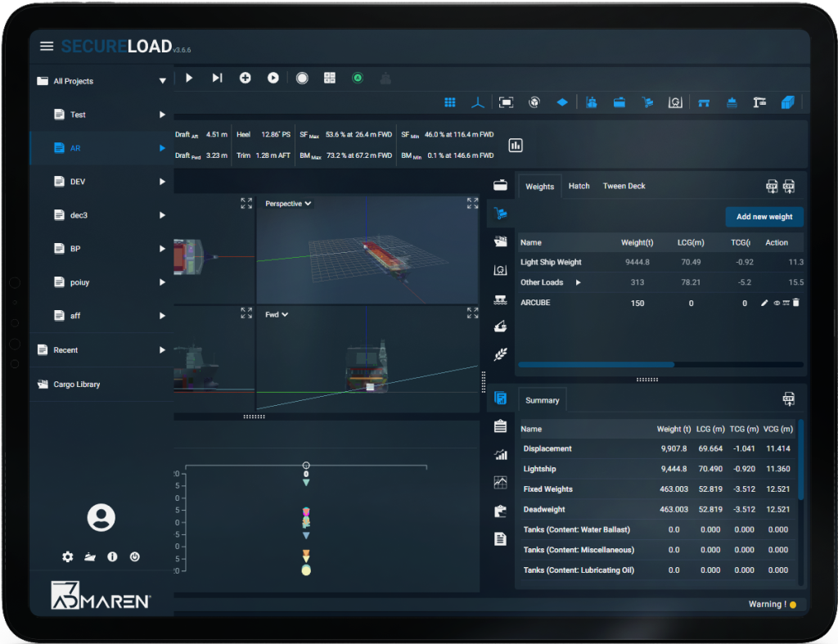
Task: Click the printer icon next to the Summary panel
Action: 788,399
